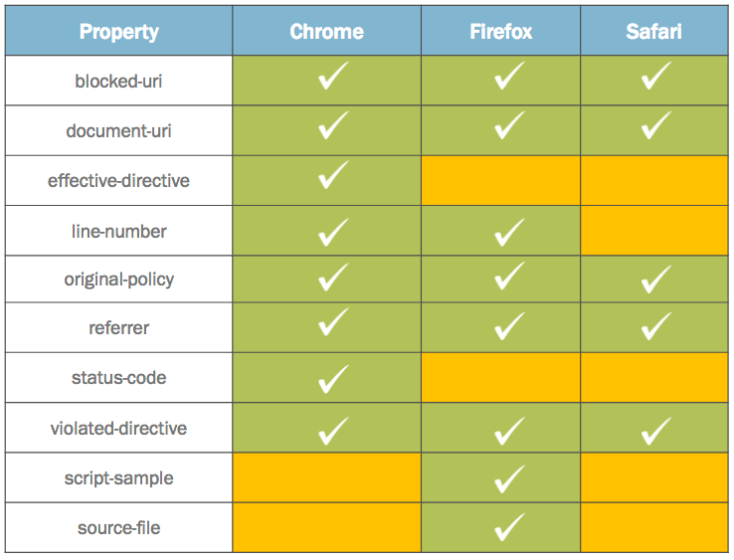Click the source-file property label
The height and width of the screenshot is (560, 734).
click(x=119, y=527)
